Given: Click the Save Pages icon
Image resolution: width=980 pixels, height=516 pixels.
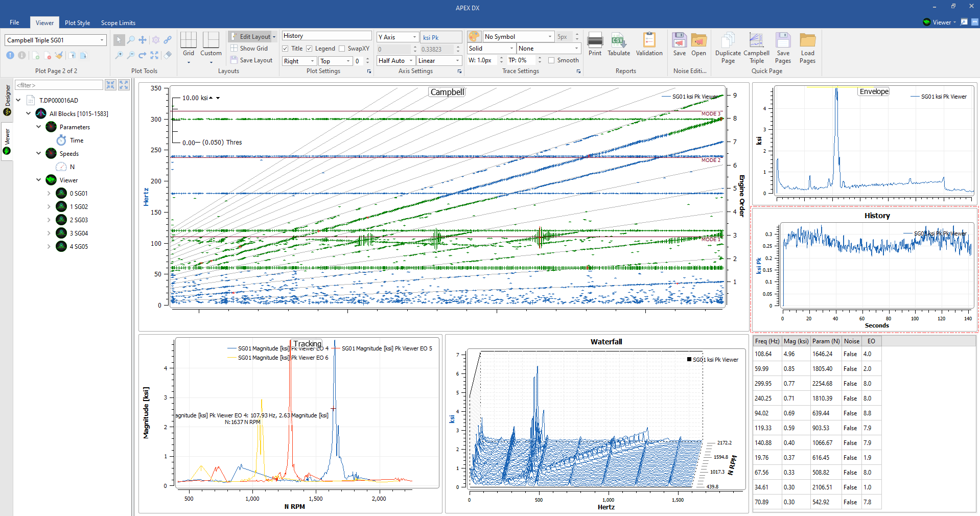Looking at the screenshot, I should pyautogui.click(x=783, y=48).
